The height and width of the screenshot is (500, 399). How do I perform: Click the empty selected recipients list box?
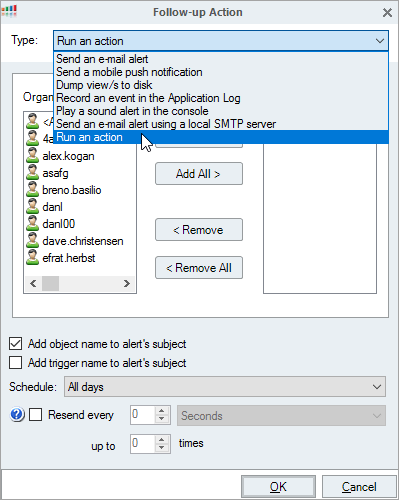tap(320, 219)
